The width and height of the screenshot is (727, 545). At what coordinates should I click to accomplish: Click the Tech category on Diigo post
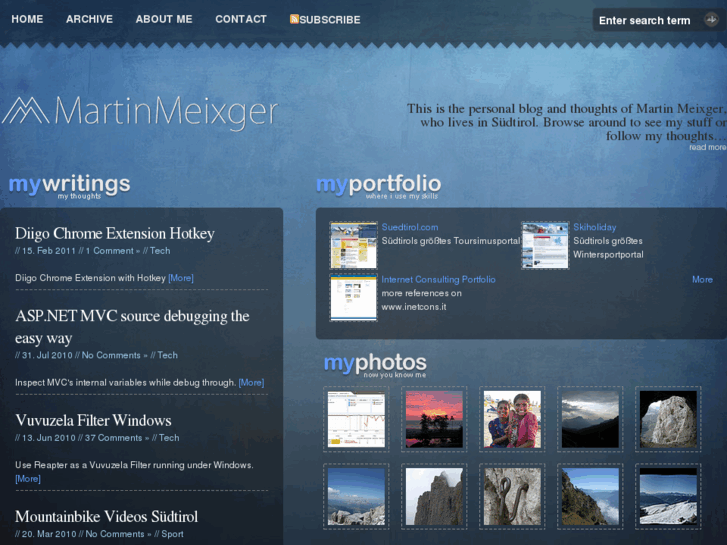point(160,251)
